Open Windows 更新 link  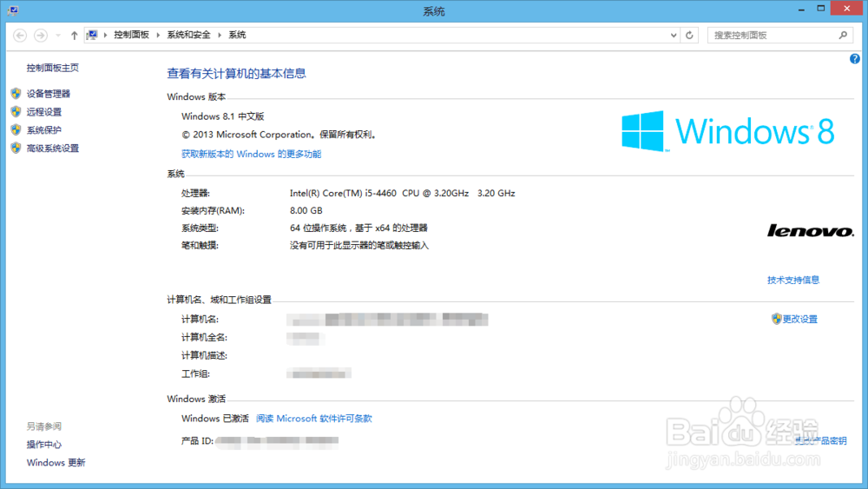tap(56, 462)
